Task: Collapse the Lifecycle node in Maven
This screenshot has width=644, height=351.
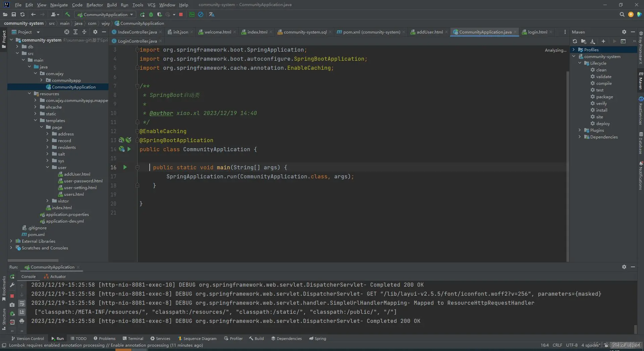Action: click(x=580, y=63)
